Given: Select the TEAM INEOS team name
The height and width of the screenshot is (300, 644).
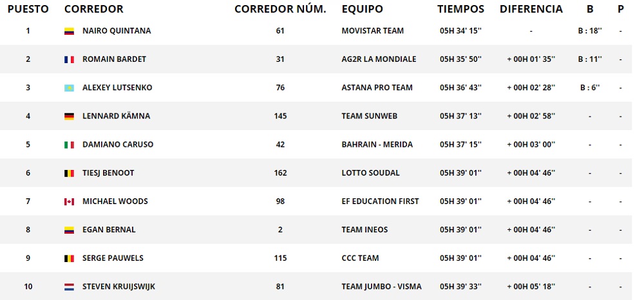Looking at the screenshot, I should coord(366,230).
